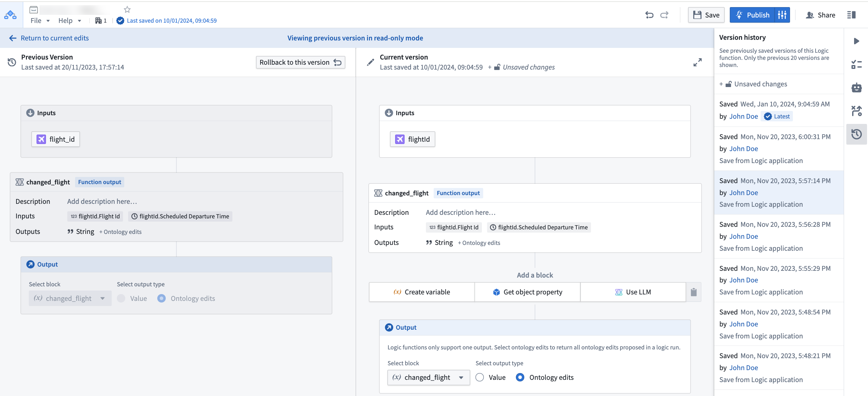The image size is (868, 396).
Task: Click the publish settings grid icon
Action: click(x=783, y=15)
